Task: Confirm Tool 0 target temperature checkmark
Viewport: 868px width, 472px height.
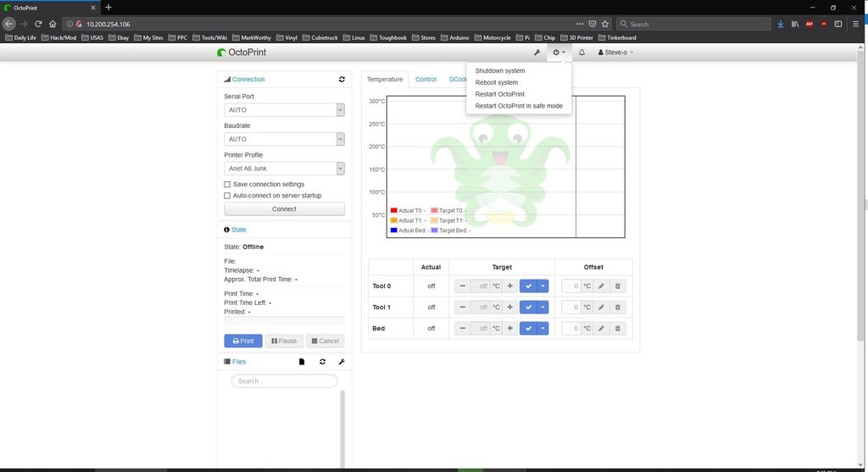Action: click(528, 286)
